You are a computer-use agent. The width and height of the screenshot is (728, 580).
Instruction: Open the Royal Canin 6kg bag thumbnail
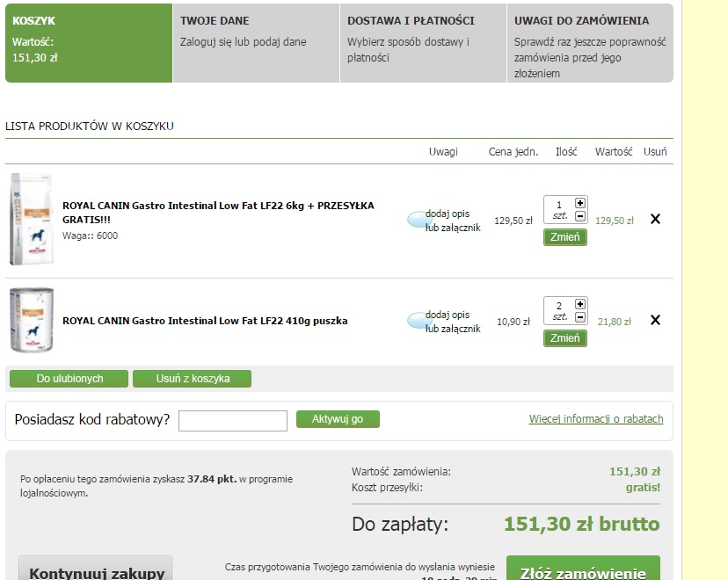point(30,219)
